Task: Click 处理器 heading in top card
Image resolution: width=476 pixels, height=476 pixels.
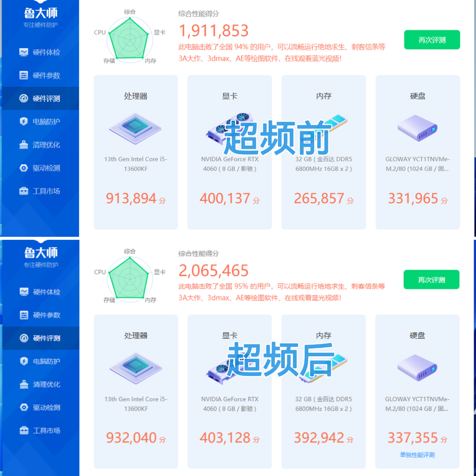Action: click(x=136, y=96)
